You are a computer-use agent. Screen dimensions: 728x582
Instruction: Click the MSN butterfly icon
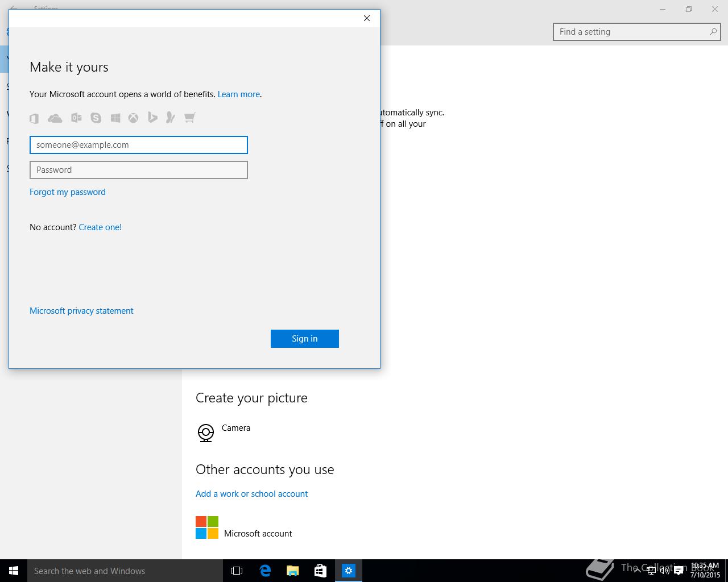(170, 117)
